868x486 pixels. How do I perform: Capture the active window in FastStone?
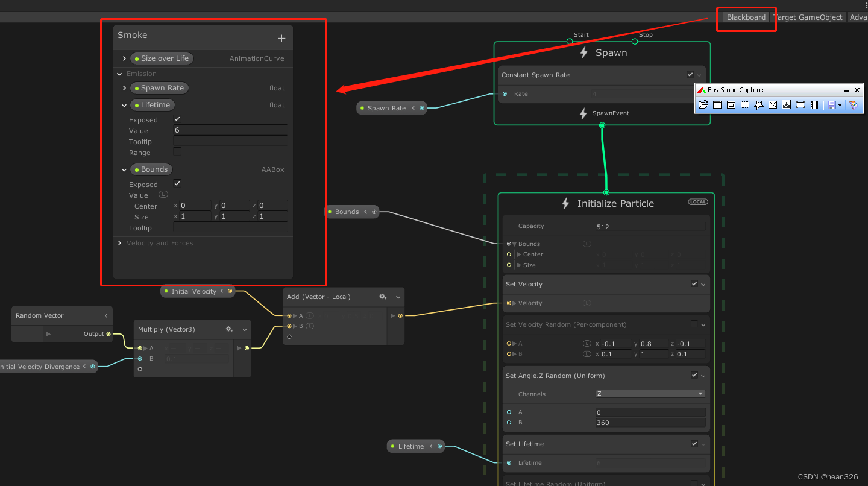pos(717,105)
